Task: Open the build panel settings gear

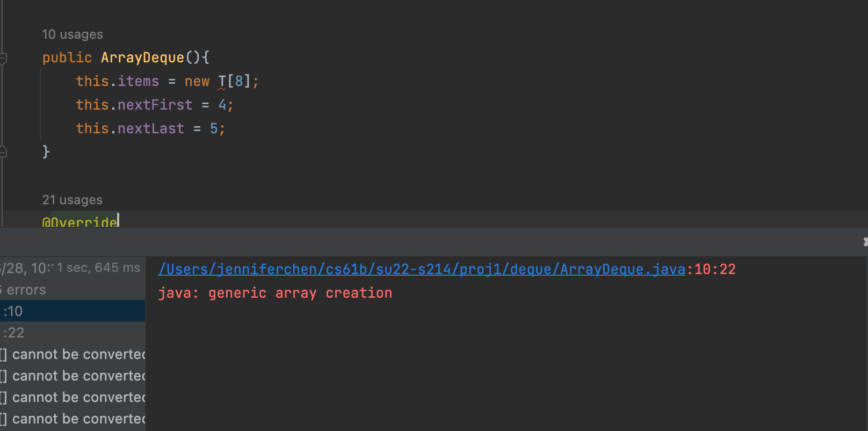Action: [865, 242]
